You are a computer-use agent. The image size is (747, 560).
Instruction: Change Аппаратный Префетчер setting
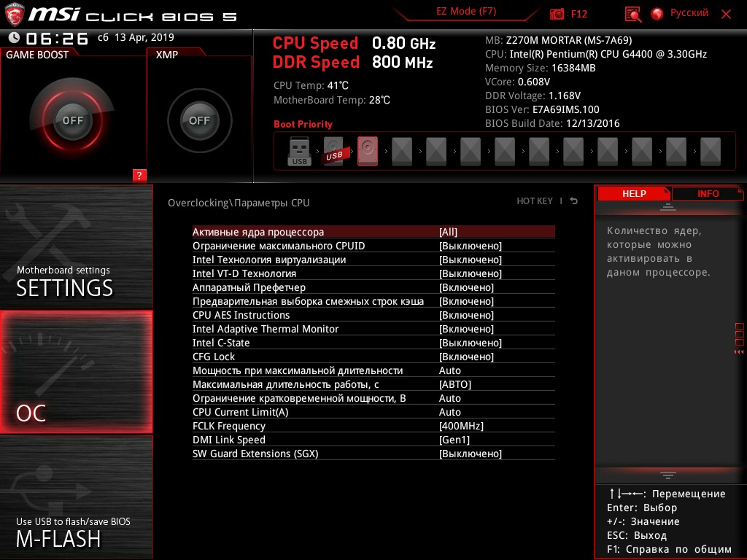click(373, 287)
